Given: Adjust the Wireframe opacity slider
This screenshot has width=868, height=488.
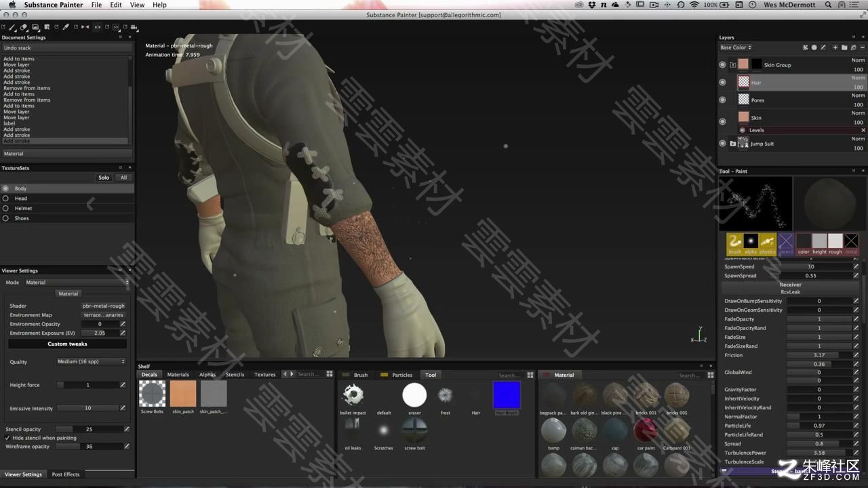Looking at the screenshot, I should [x=88, y=447].
